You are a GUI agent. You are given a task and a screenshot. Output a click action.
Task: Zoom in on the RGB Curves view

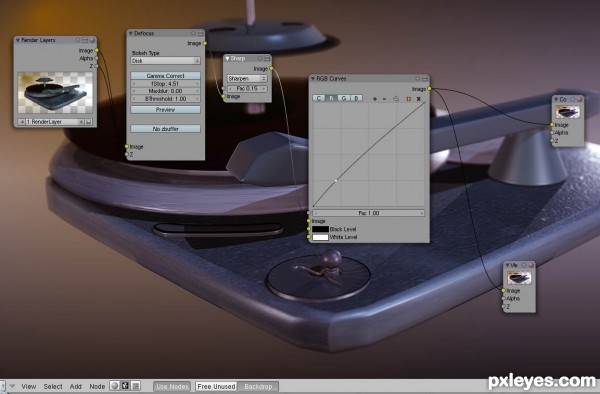point(375,99)
